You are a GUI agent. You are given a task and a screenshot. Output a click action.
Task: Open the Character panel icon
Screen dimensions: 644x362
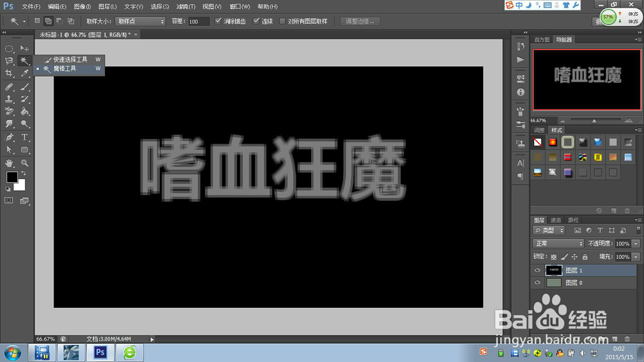pyautogui.click(x=521, y=163)
